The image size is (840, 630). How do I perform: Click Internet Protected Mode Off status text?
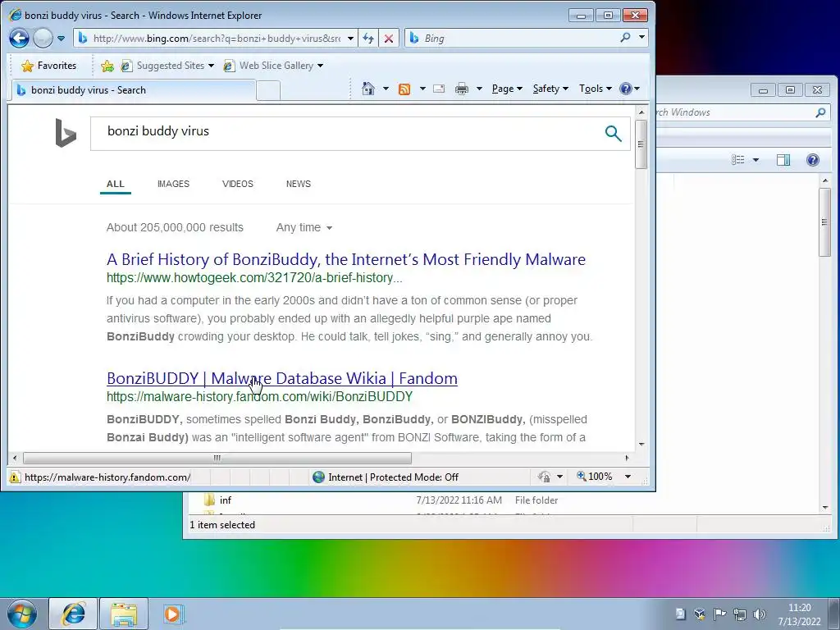[393, 477]
